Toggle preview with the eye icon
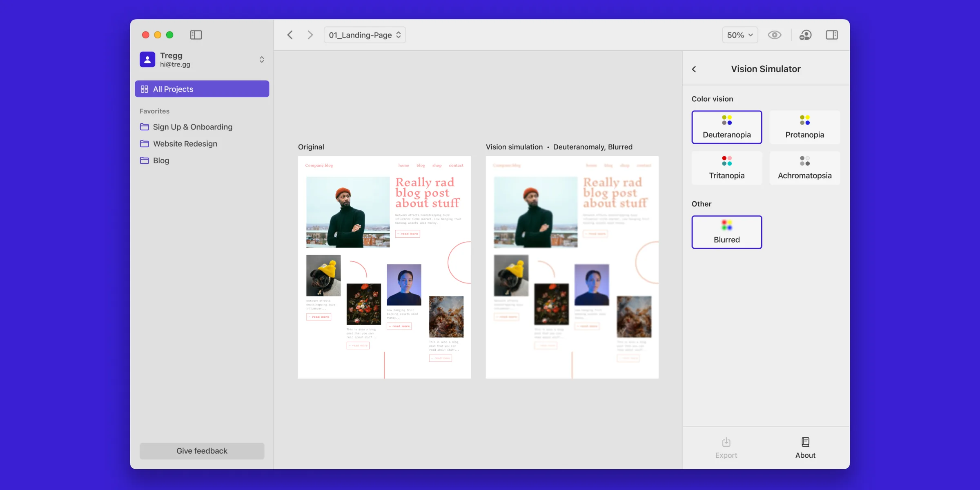The height and width of the screenshot is (490, 980). point(774,35)
